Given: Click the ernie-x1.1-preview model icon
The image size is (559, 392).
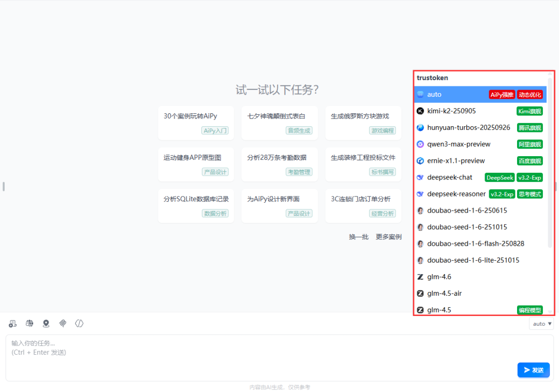Looking at the screenshot, I should click(x=420, y=160).
